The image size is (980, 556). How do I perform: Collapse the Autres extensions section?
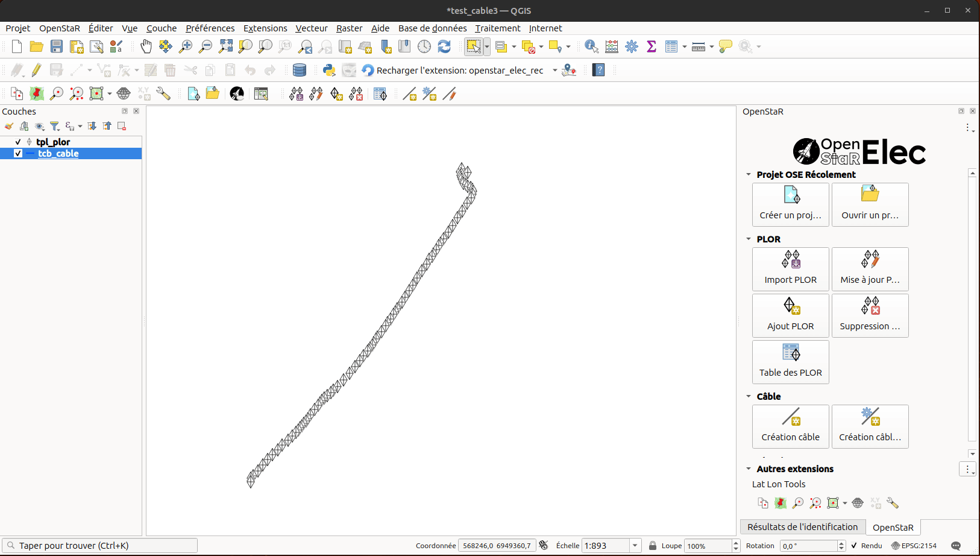click(x=749, y=469)
